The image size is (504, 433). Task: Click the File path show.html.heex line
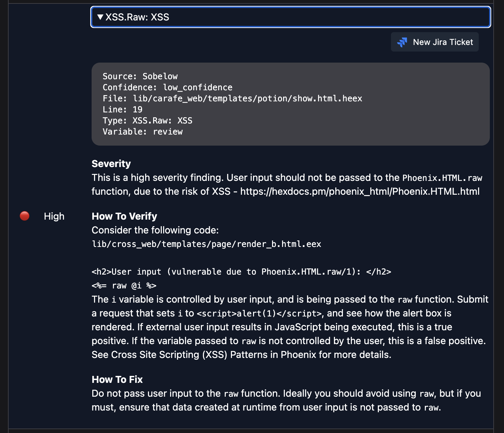click(x=232, y=98)
